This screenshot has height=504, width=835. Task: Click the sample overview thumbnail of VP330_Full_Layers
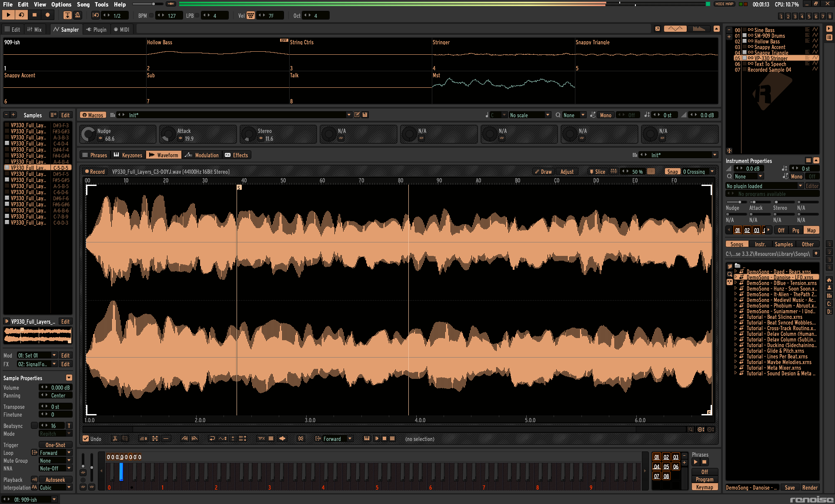(x=37, y=335)
